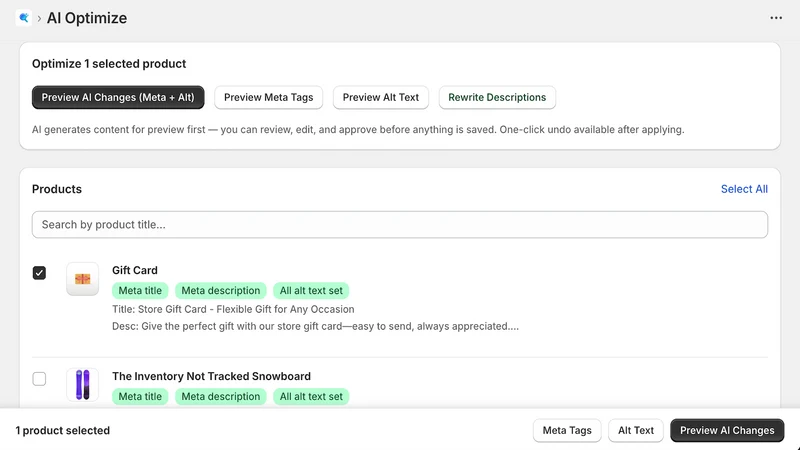Click the breadcrumb chevron separator
Screen dimensions: 800x450
point(39,19)
